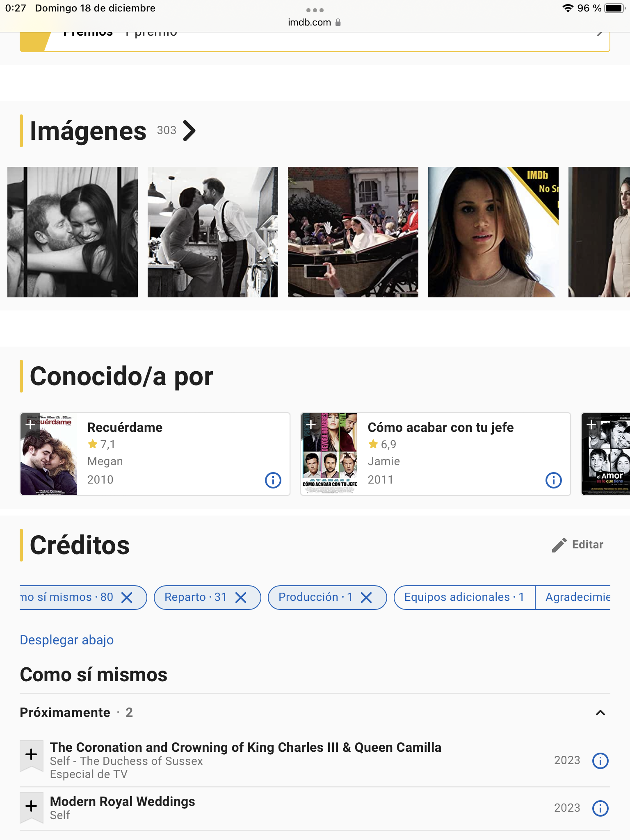Image resolution: width=630 pixels, height=840 pixels.
Task: Click the pencil Editar credits icon
Action: pos(559,545)
